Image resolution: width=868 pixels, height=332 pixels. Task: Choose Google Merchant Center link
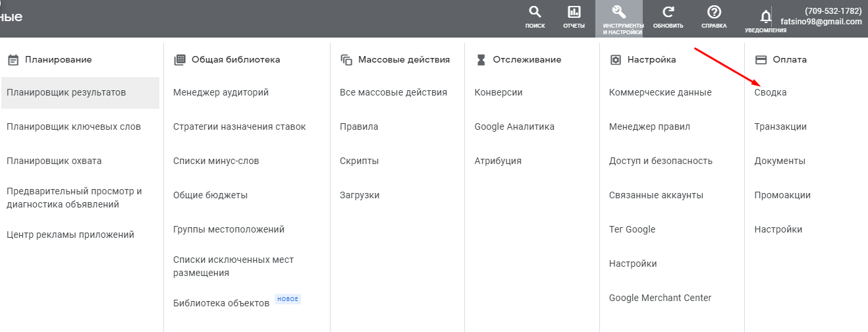660,298
